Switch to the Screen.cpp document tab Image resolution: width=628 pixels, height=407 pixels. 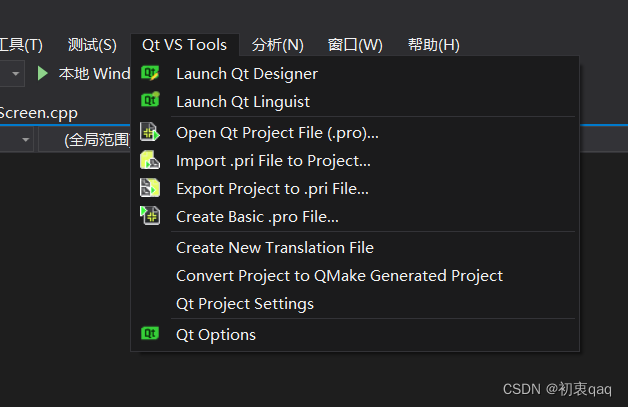click(x=39, y=113)
